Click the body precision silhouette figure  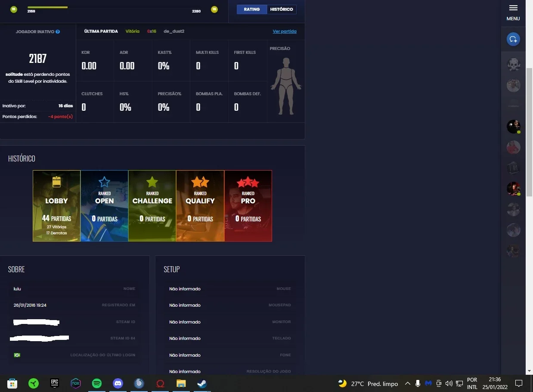pyautogui.click(x=285, y=86)
